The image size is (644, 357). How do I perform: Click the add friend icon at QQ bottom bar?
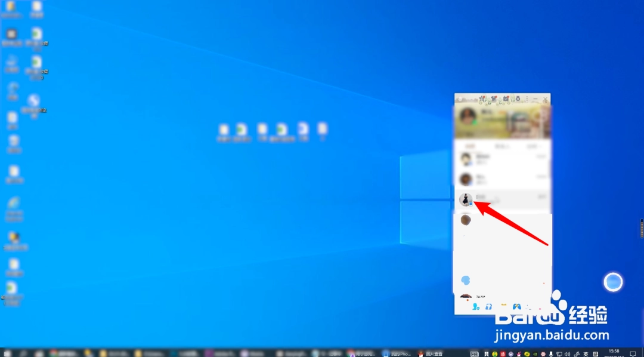coord(476,306)
